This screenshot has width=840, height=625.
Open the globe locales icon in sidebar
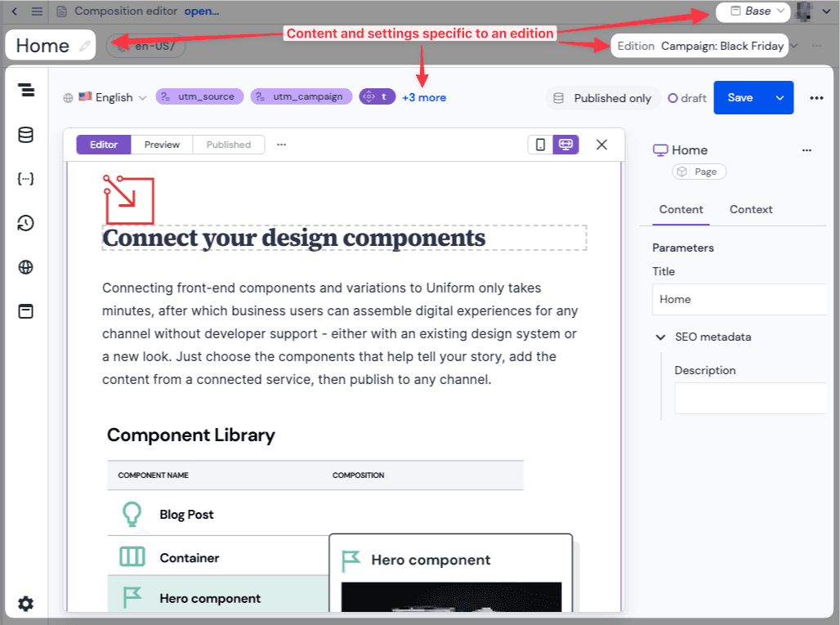(x=25, y=267)
